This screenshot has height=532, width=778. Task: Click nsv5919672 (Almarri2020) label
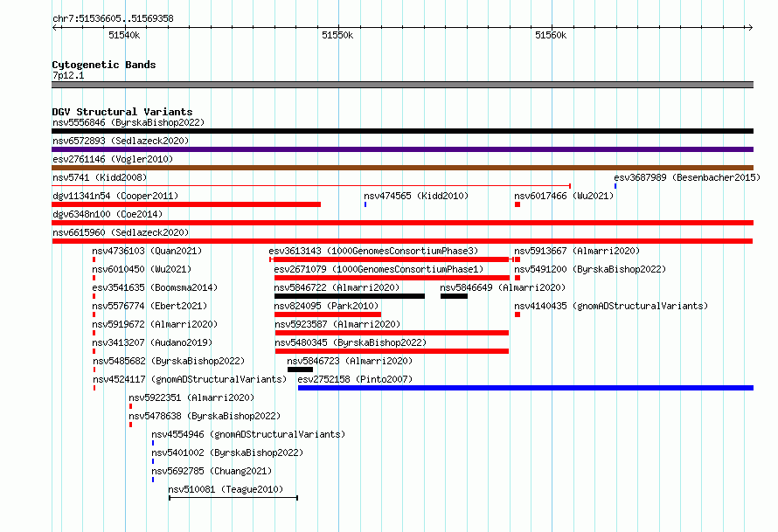155,324
